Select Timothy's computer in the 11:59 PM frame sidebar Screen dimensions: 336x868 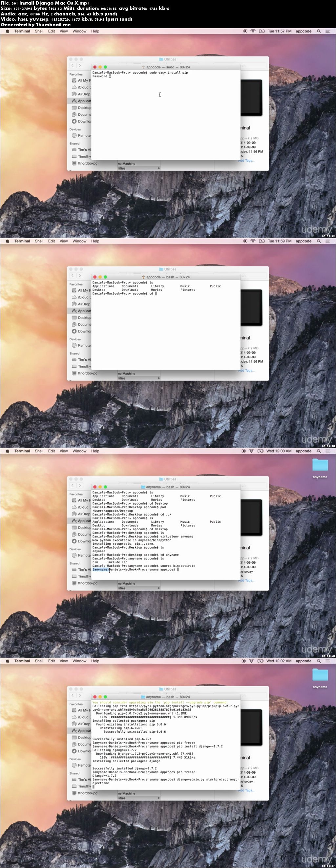pyautogui.click(x=81, y=366)
